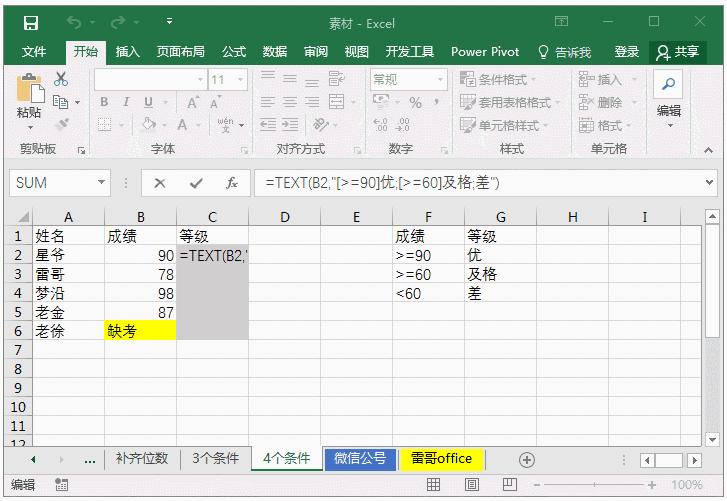Click the Merge and Center icon

click(x=337, y=101)
